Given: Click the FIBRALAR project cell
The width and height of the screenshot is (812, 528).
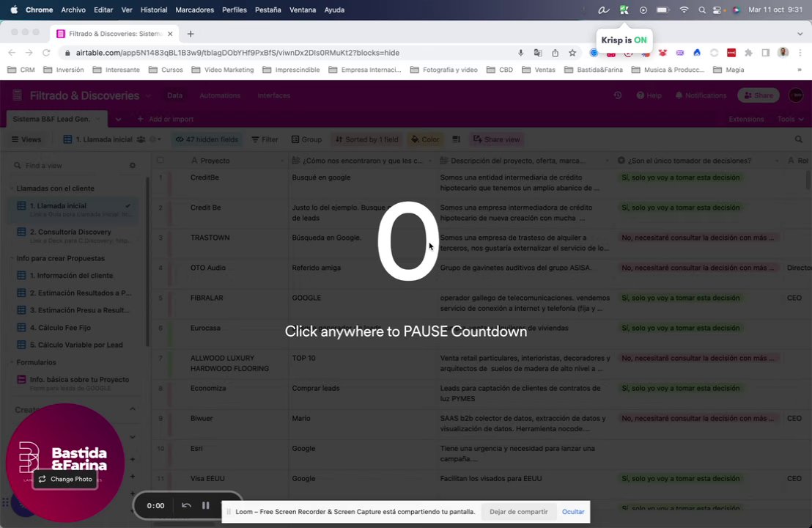Looking at the screenshot, I should [x=235, y=303].
